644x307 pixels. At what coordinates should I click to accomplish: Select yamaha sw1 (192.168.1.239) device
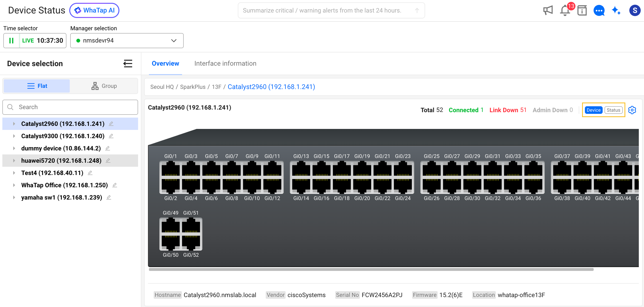coord(61,197)
